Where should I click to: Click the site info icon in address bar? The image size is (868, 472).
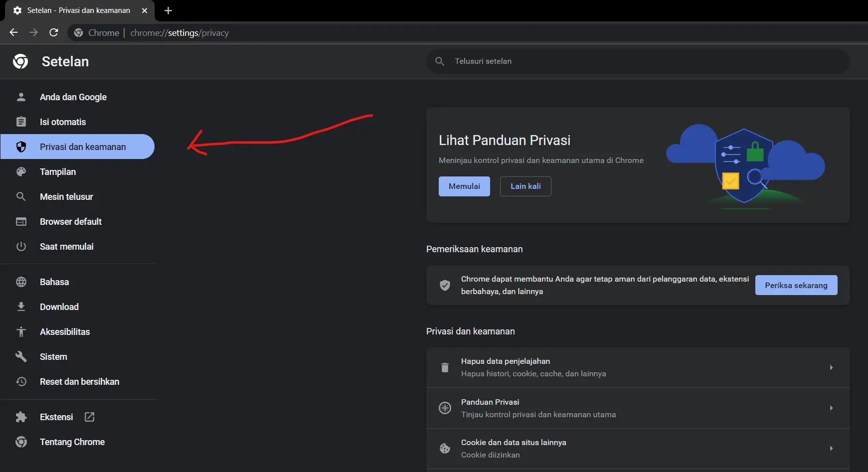(x=78, y=32)
